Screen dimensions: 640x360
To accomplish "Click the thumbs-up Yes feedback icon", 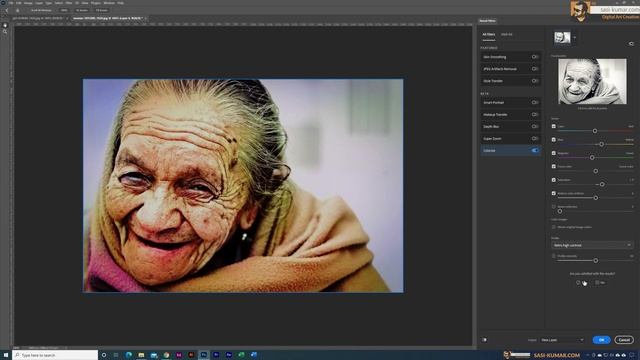I will (578, 282).
